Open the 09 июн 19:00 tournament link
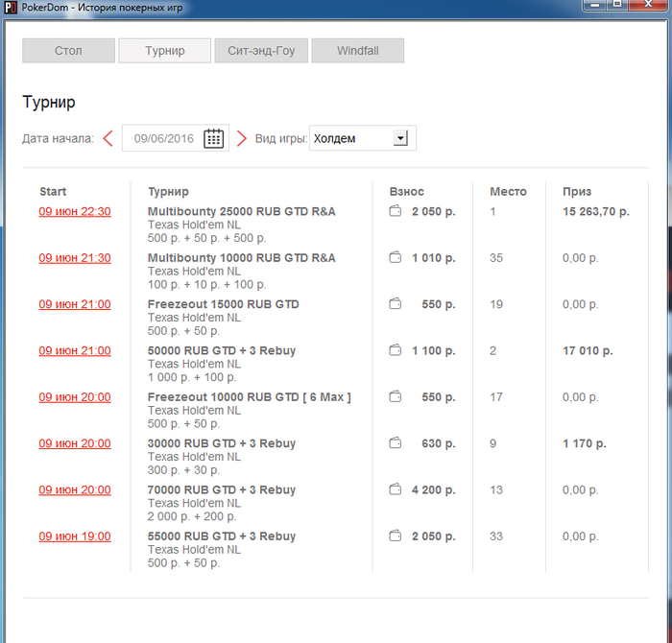The height and width of the screenshot is (643, 672). click(75, 536)
